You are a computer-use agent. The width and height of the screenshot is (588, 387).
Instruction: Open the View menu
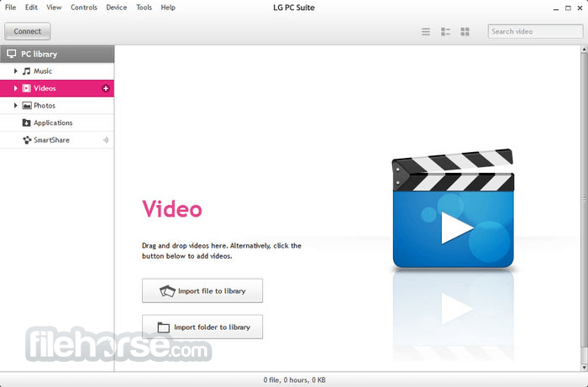click(x=54, y=8)
